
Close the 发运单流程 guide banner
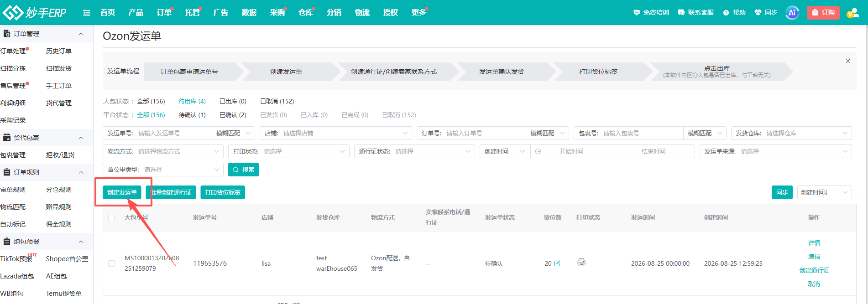(848, 61)
